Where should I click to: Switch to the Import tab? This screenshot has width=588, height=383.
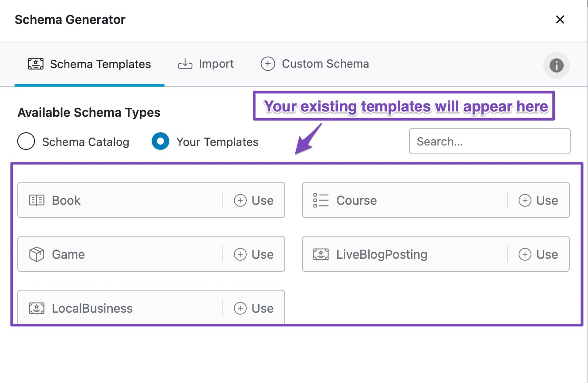pyautogui.click(x=206, y=64)
